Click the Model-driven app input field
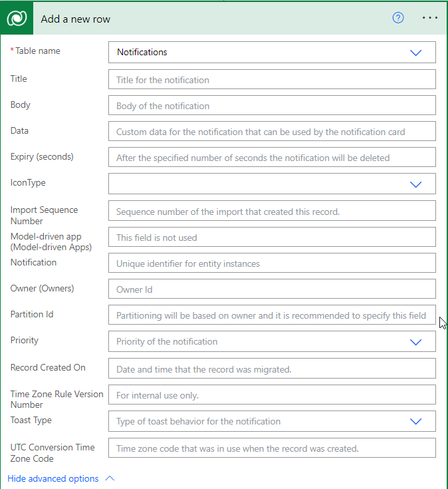Image resolution: width=448 pixels, height=489 pixels. pos(272,238)
